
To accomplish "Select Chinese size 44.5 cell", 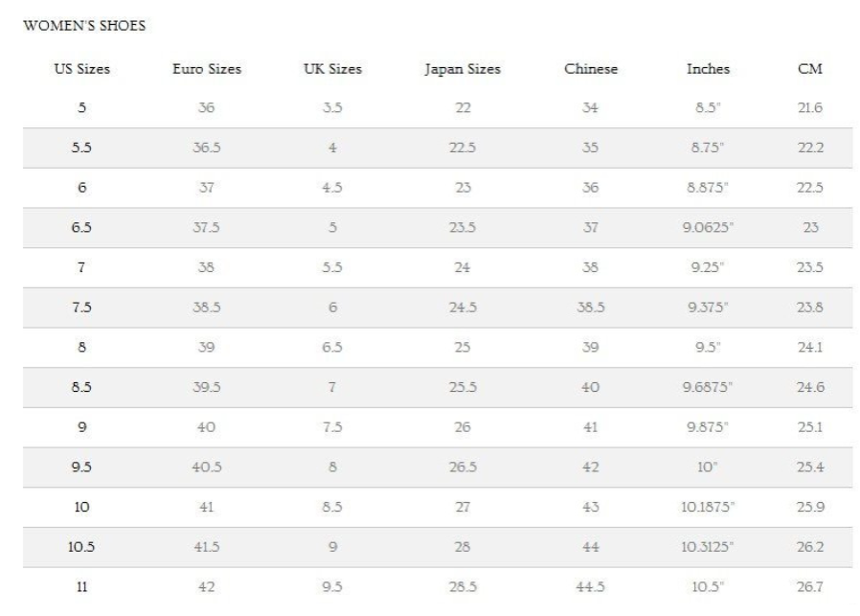I will coord(591,586).
